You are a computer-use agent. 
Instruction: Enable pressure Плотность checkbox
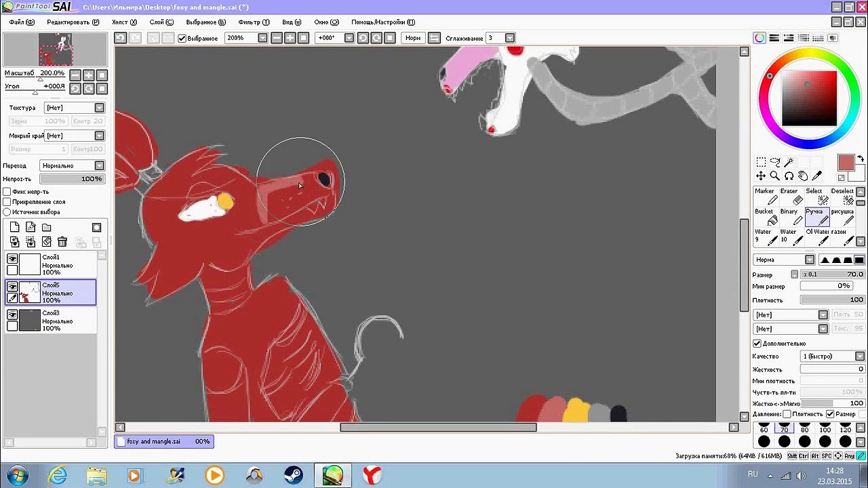click(787, 414)
